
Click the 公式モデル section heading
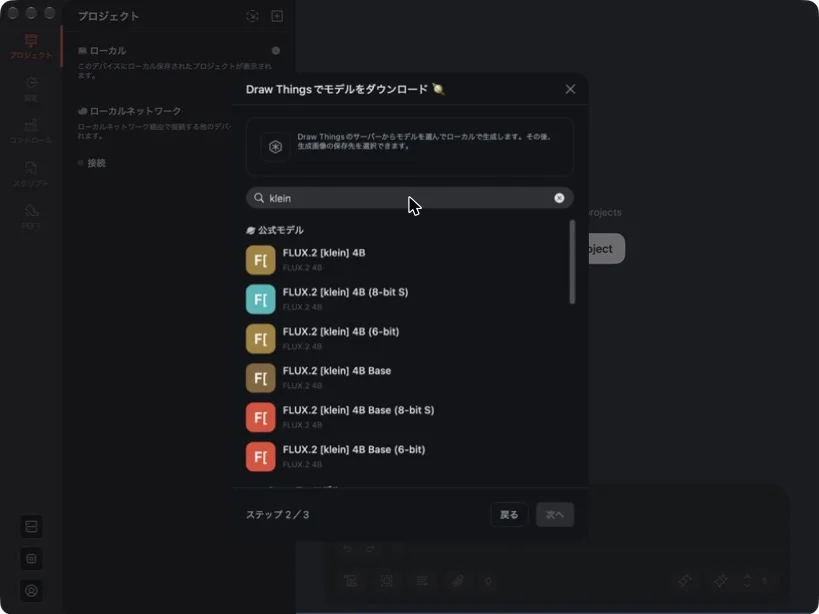pos(275,230)
